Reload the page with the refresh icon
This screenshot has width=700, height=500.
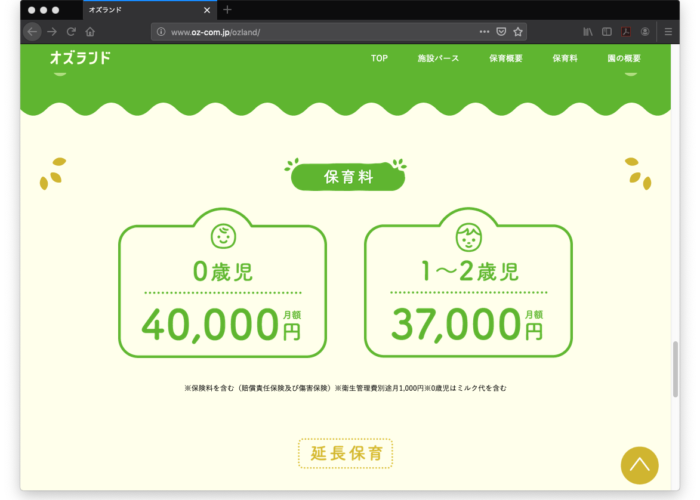[71, 32]
